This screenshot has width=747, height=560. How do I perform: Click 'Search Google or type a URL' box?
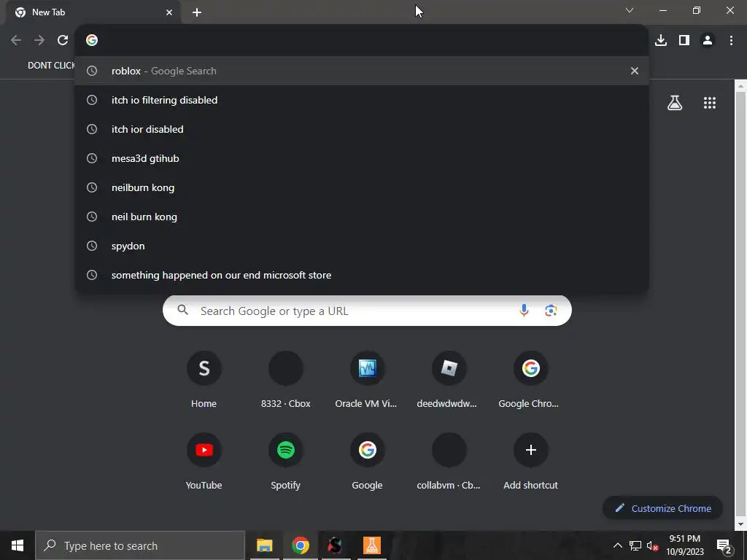coord(367,311)
